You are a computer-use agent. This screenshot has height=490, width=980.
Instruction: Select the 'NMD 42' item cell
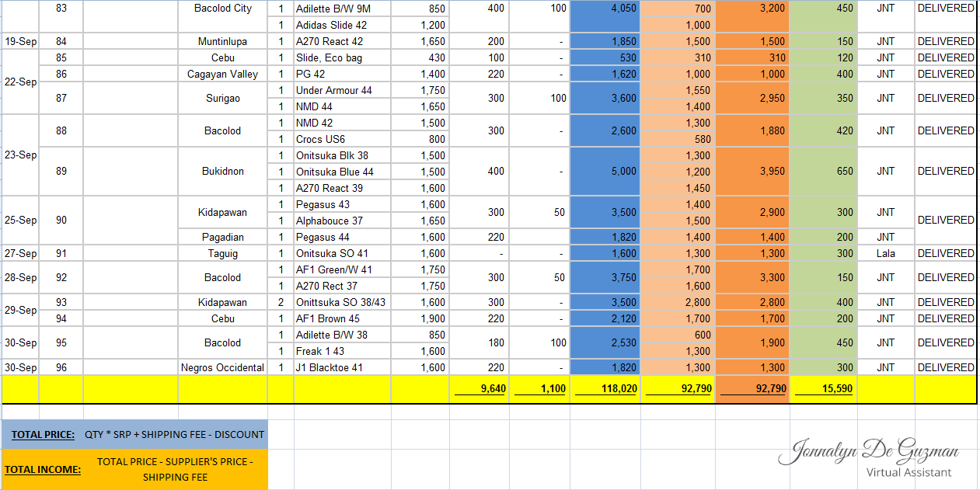342,123
